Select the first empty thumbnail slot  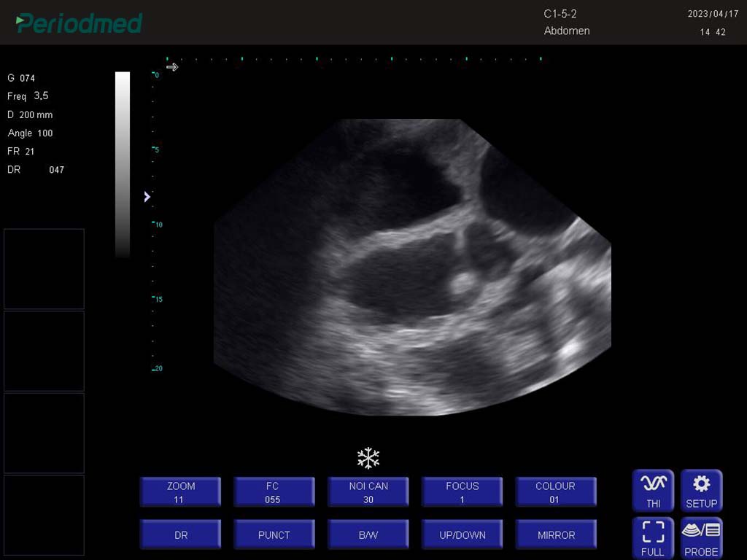click(x=44, y=268)
